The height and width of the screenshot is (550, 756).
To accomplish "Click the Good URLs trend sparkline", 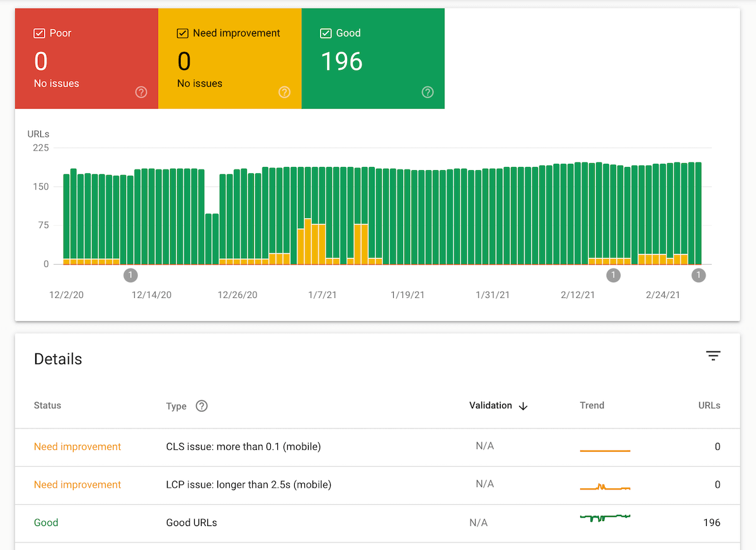I will [x=605, y=518].
